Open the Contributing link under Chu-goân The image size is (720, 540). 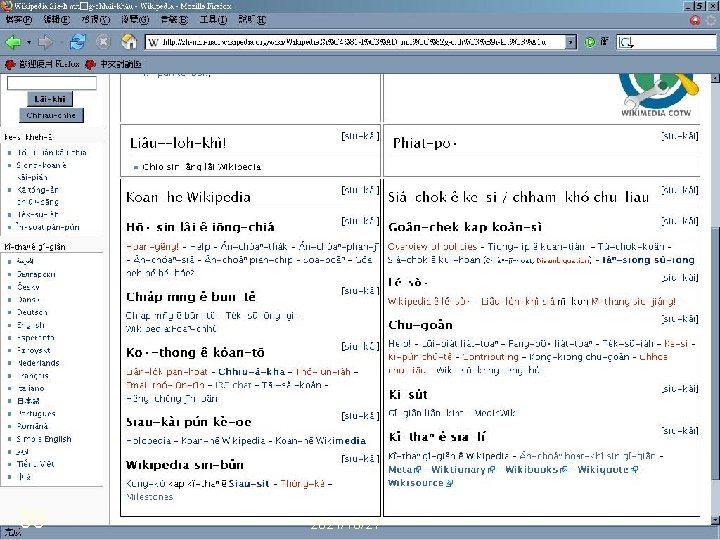(x=490, y=357)
